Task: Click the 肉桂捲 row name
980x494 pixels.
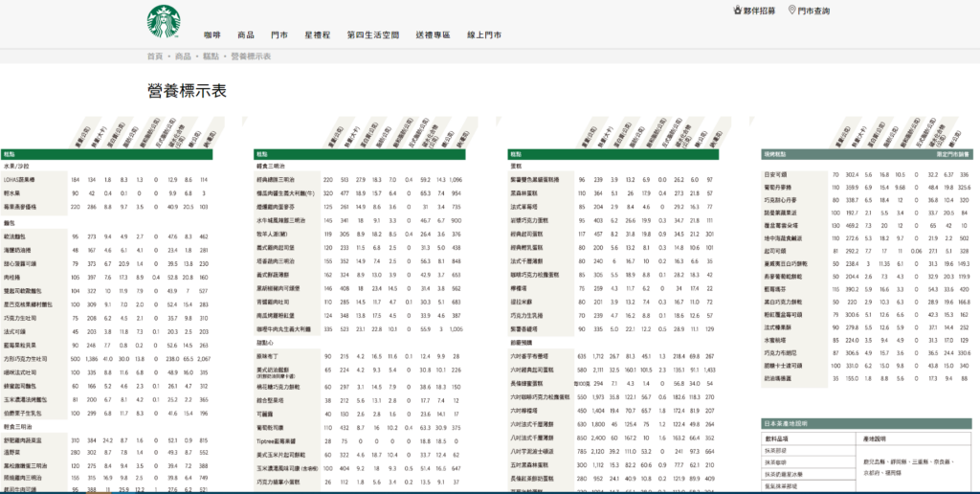Action: [x=13, y=277]
